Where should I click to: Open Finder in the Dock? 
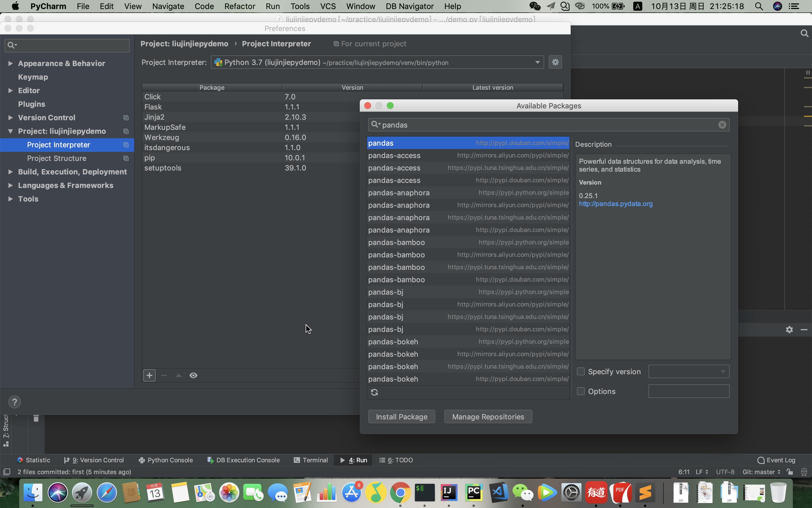click(x=33, y=492)
